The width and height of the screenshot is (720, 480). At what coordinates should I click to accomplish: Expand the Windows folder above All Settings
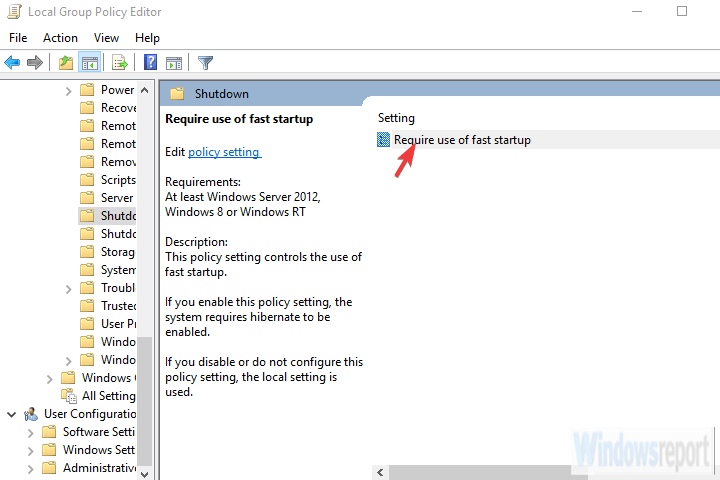coord(50,379)
